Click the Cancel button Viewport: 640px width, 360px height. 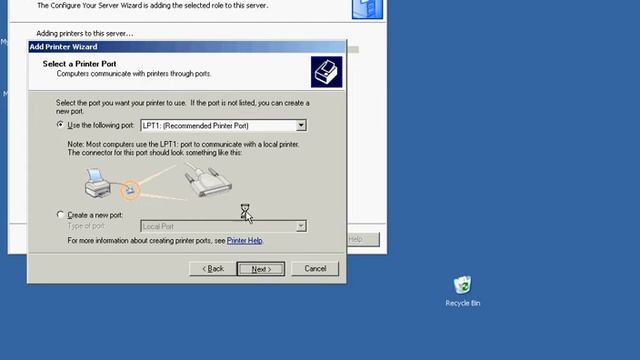[315, 269]
